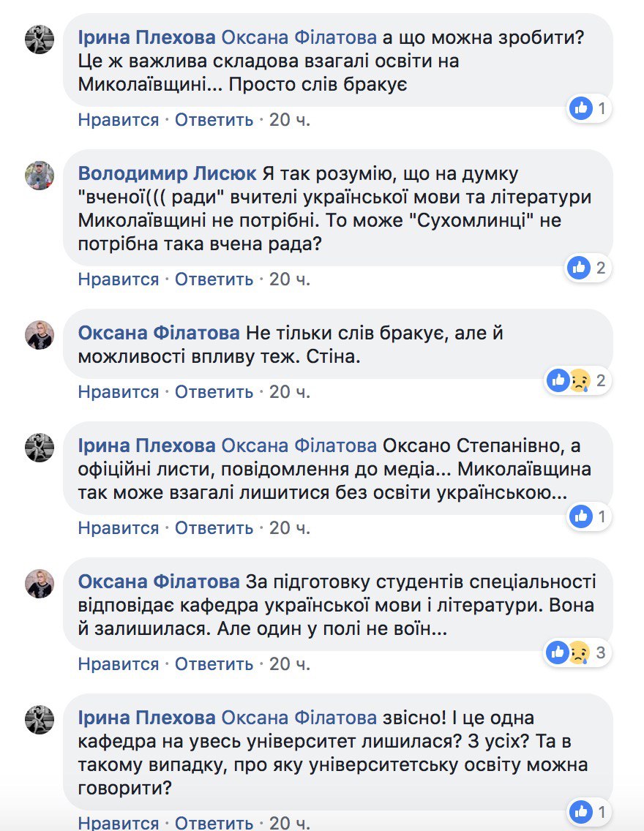
Task: Click the thumbs-up reaction icon on the "Стіна" comment
Action: pyautogui.click(x=559, y=380)
